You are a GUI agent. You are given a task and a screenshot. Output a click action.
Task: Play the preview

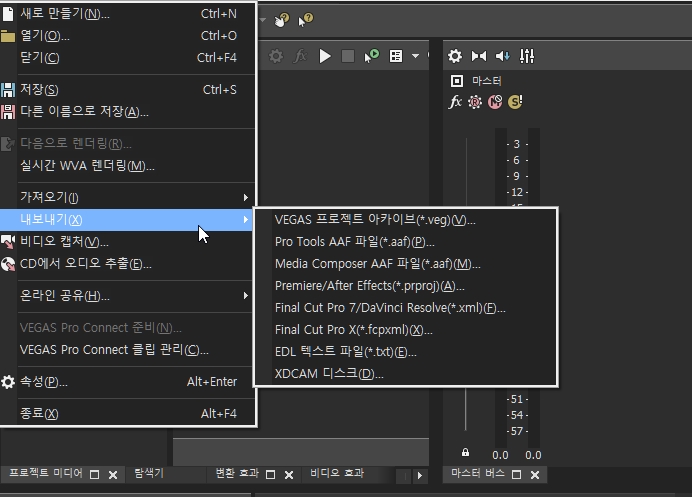tap(325, 56)
